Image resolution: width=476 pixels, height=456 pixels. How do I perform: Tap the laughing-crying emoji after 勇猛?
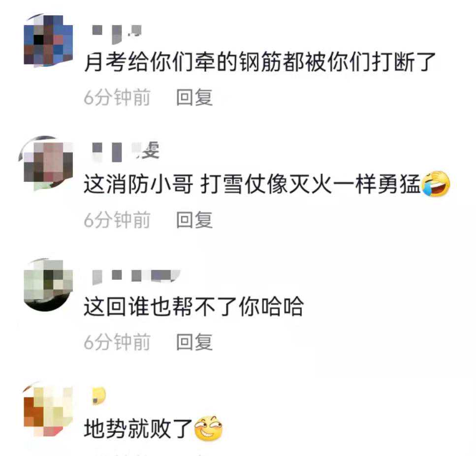[x=436, y=184]
